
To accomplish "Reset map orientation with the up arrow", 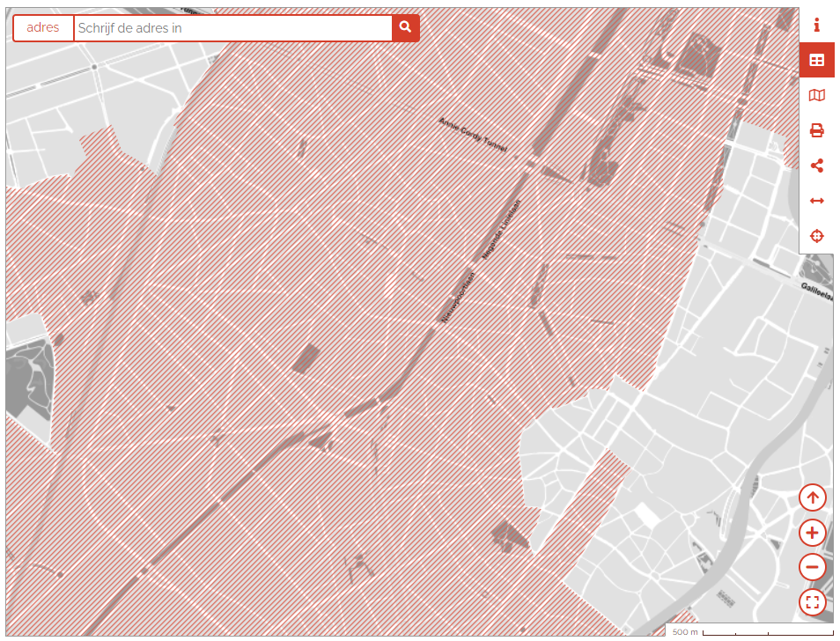I will [812, 497].
